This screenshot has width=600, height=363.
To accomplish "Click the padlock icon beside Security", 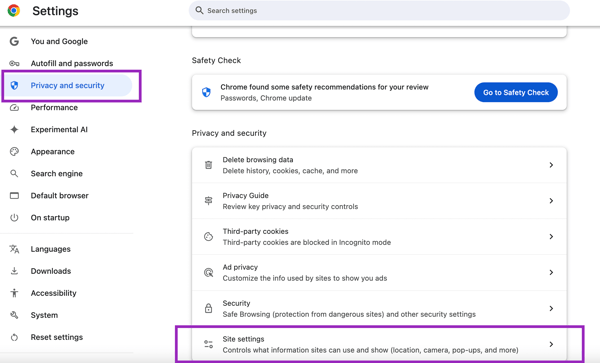I will 208,308.
